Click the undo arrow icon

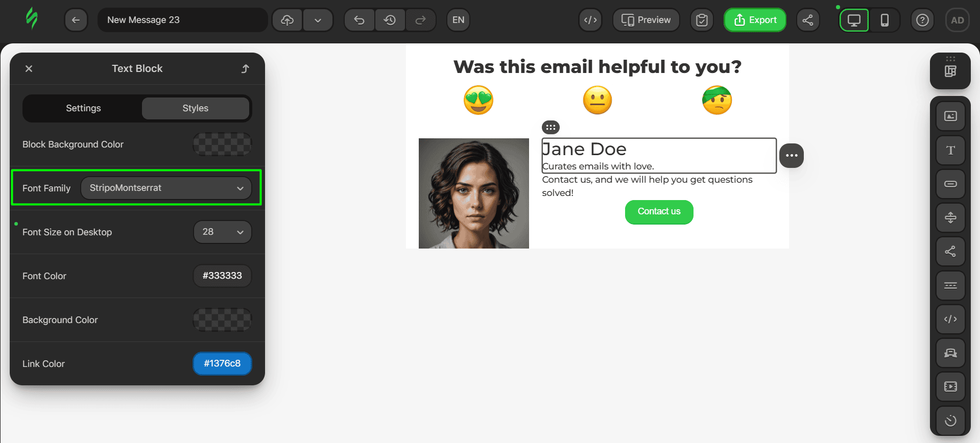point(360,20)
